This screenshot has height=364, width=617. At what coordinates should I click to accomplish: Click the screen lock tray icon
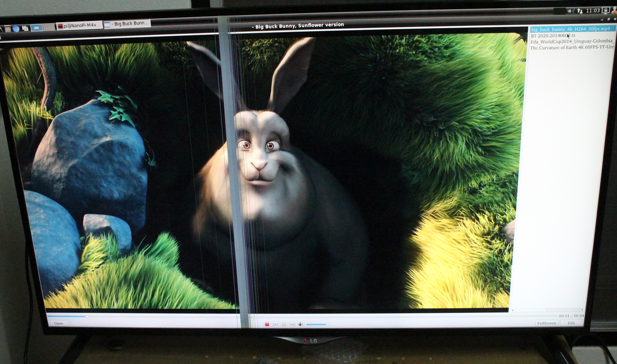point(606,10)
